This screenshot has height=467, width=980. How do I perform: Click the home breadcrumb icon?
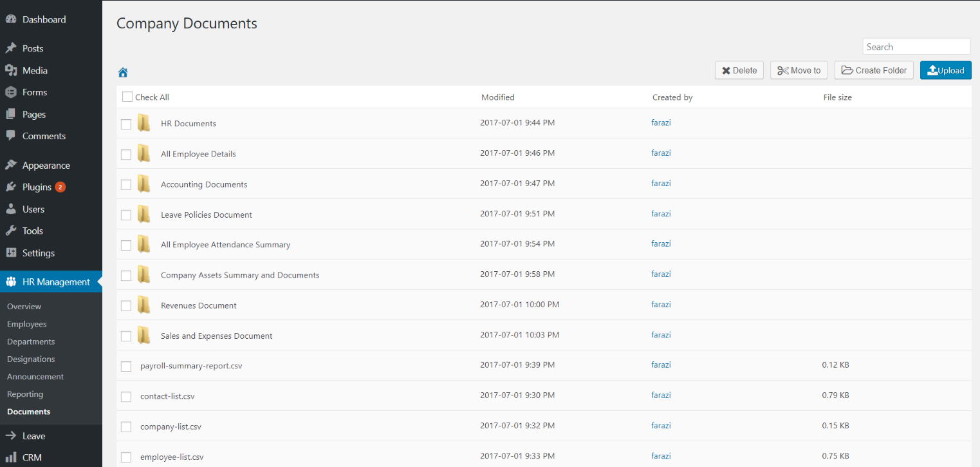pos(123,73)
